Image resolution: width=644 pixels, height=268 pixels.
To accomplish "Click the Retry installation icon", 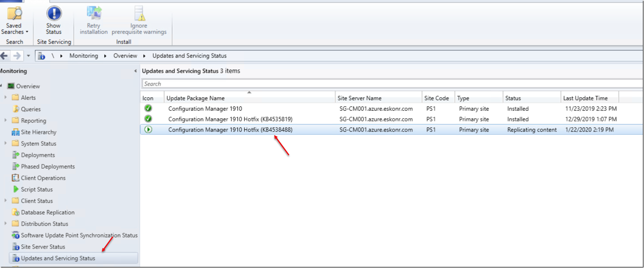I will [94, 14].
